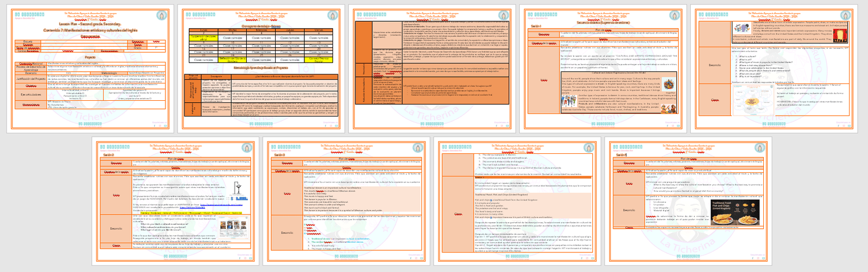The width and height of the screenshot is (868, 272).
Task: Click the mind map graphic beside Cierre
Action: click(754, 101)
